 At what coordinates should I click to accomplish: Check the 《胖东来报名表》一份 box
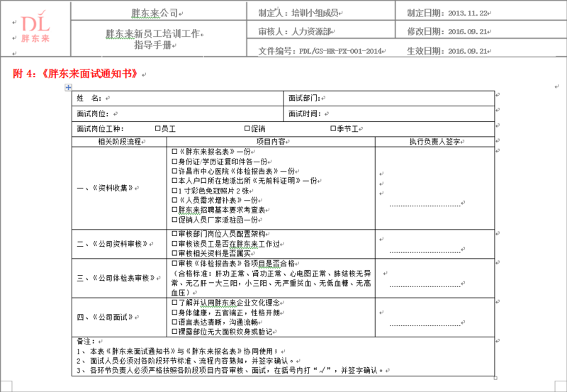[174, 152]
